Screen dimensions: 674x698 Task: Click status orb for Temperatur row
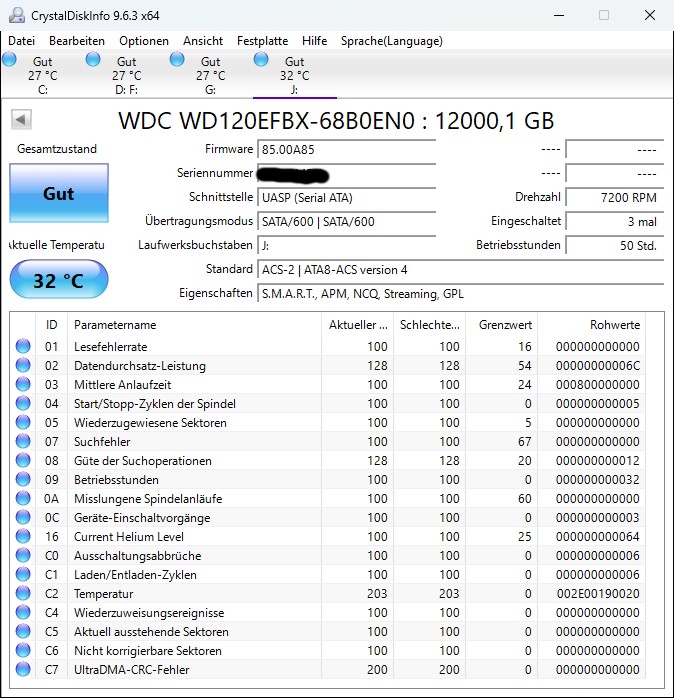click(x=23, y=593)
